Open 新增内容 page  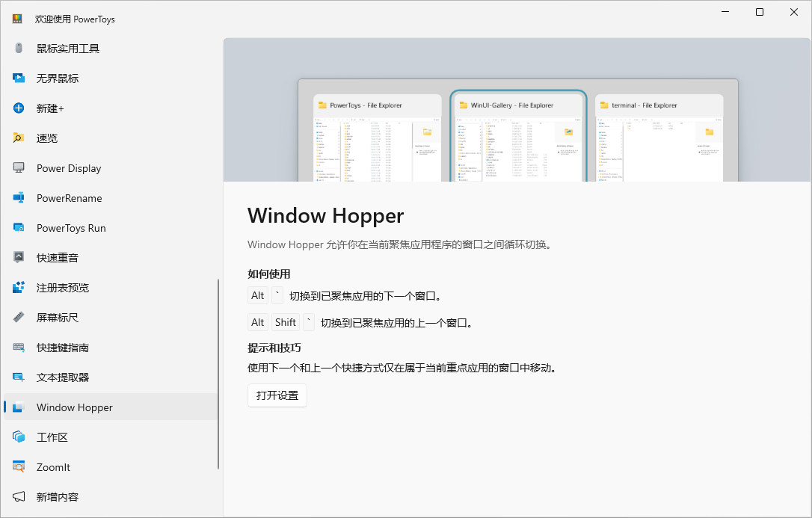pyautogui.click(x=111, y=497)
